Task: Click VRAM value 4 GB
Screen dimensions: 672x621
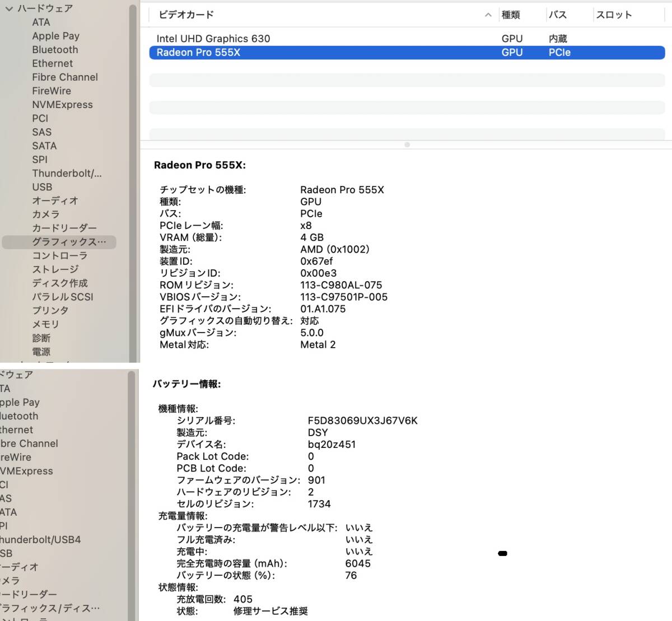Action: 312,237
